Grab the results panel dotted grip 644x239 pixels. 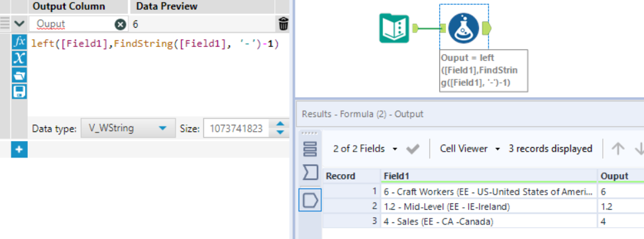(x=309, y=133)
